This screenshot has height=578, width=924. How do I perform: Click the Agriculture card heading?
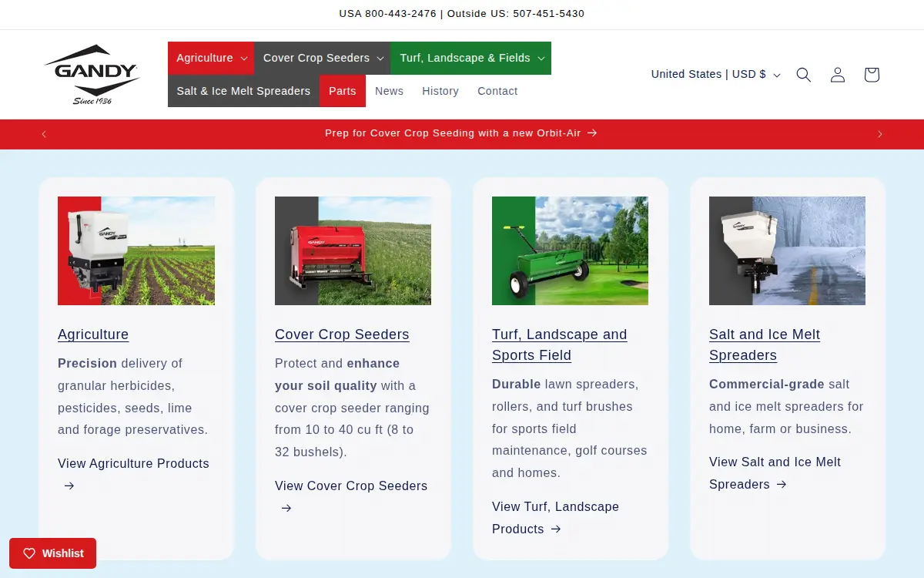tap(93, 334)
